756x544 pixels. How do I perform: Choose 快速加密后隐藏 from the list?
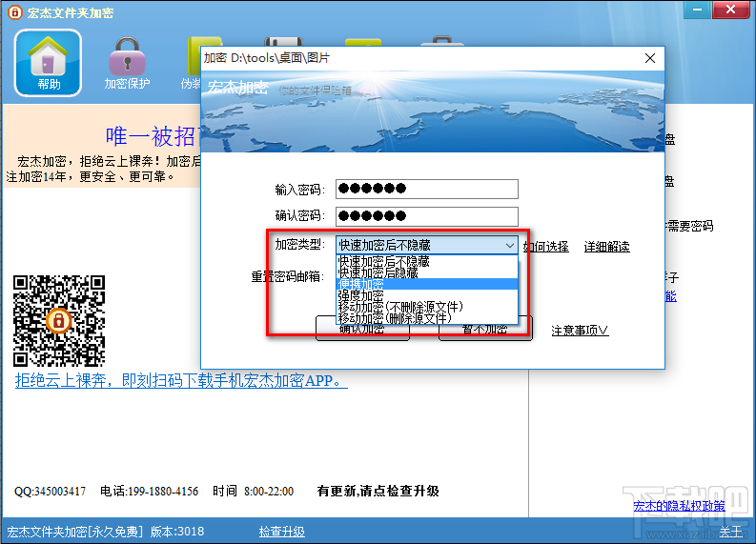(427, 272)
